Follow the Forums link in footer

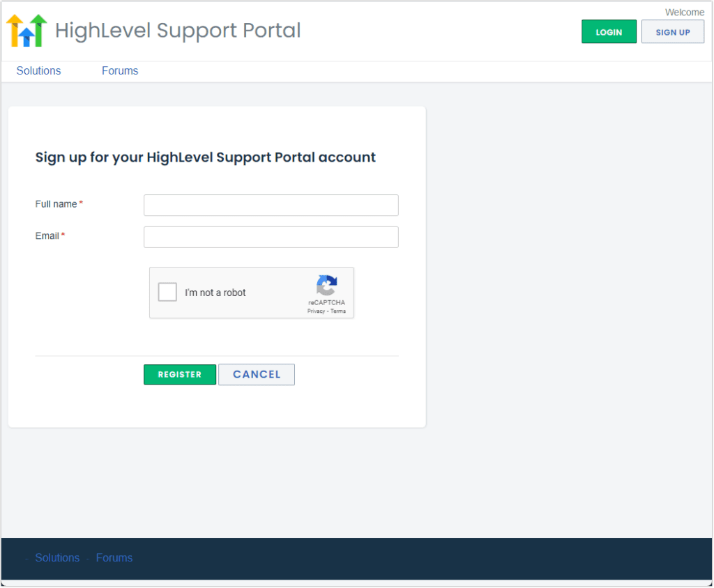(x=114, y=558)
